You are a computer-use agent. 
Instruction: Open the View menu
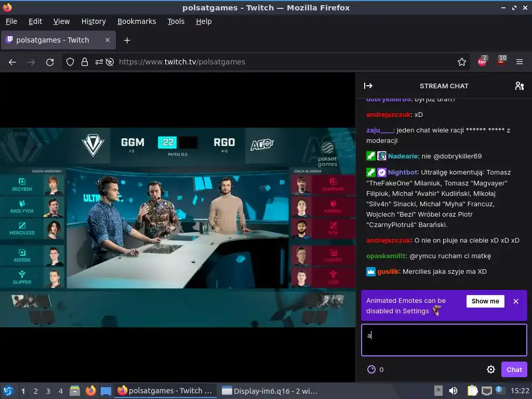pos(61,21)
